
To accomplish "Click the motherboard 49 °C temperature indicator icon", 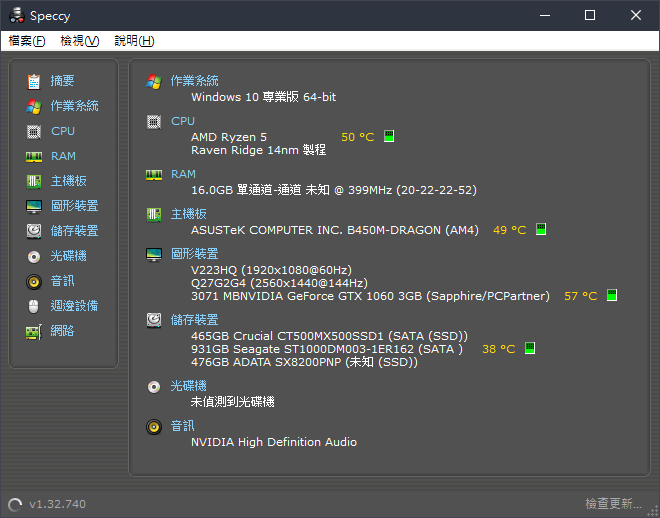I will (541, 229).
